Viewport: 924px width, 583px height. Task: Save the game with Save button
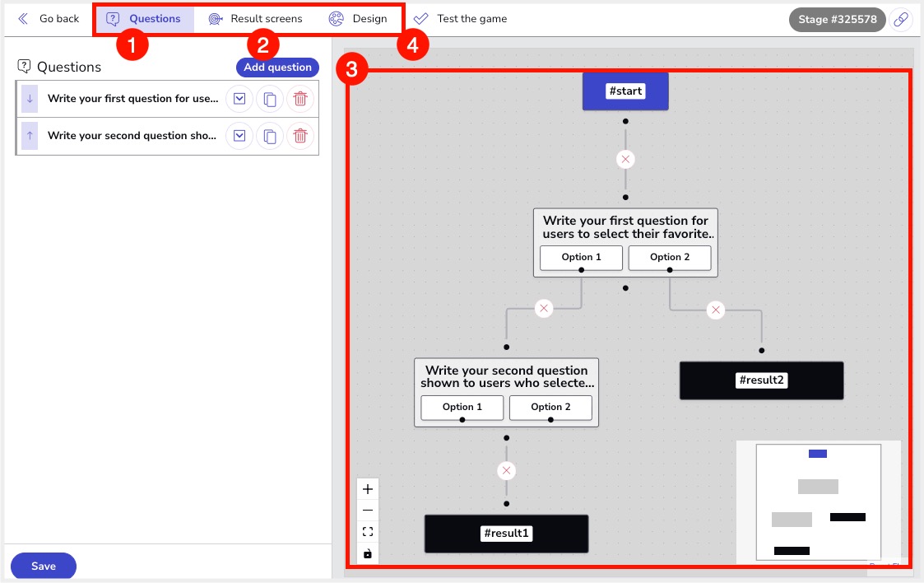[x=44, y=566]
